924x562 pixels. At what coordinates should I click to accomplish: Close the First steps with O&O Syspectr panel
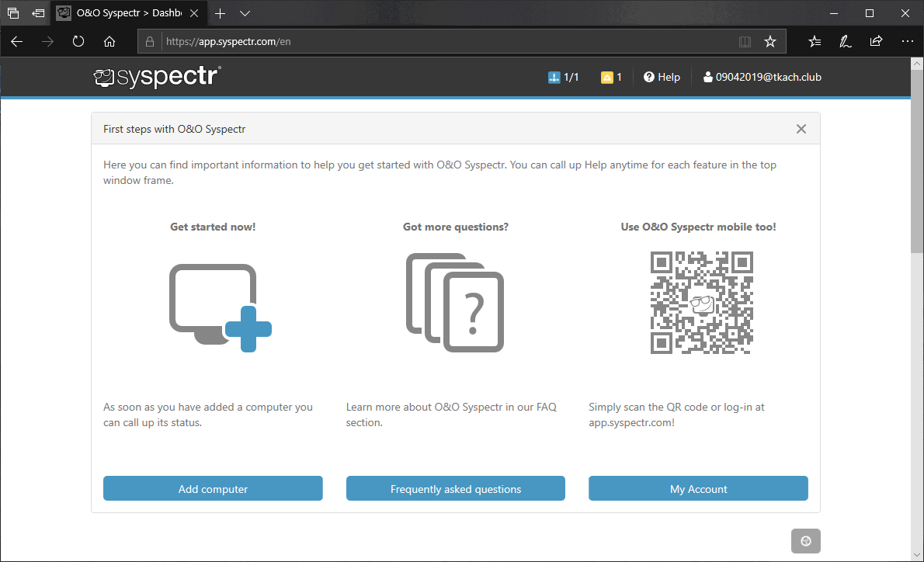coord(801,129)
